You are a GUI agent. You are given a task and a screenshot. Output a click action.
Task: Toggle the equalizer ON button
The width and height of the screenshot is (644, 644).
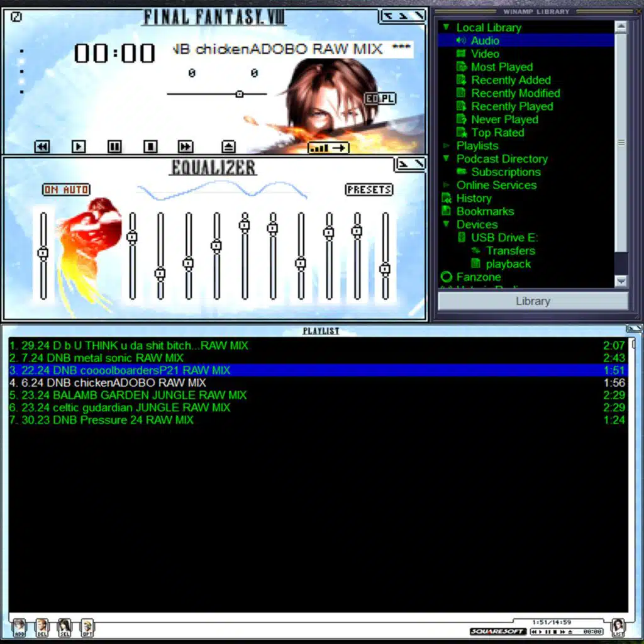click(x=52, y=189)
